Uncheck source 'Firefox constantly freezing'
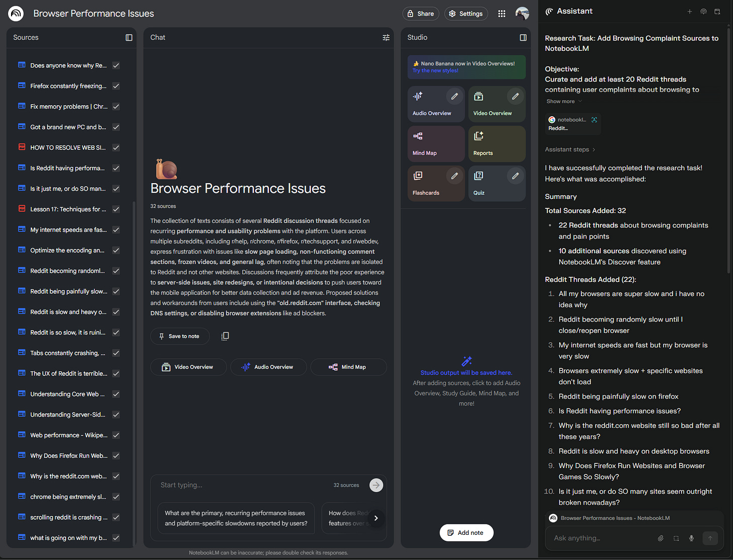 [x=116, y=86]
